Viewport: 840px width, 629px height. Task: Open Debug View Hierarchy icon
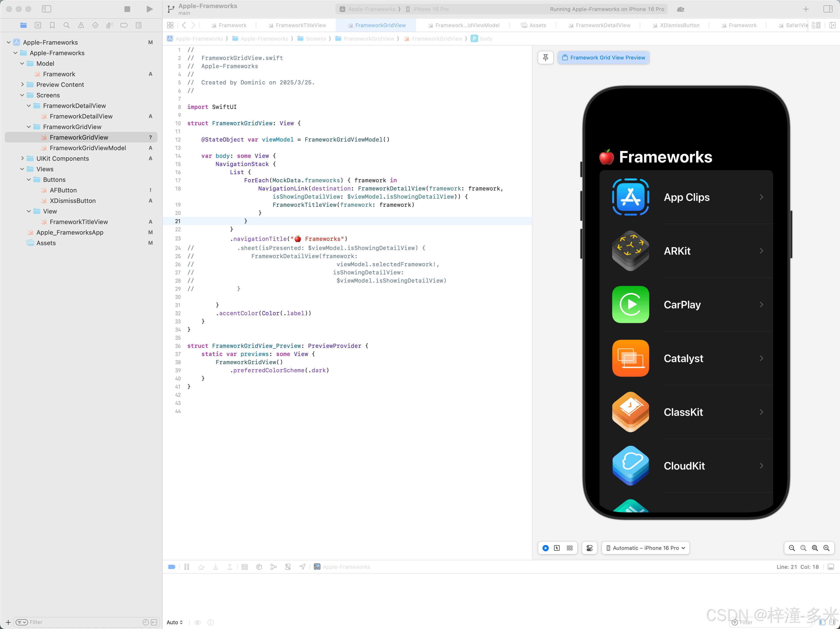(x=259, y=567)
